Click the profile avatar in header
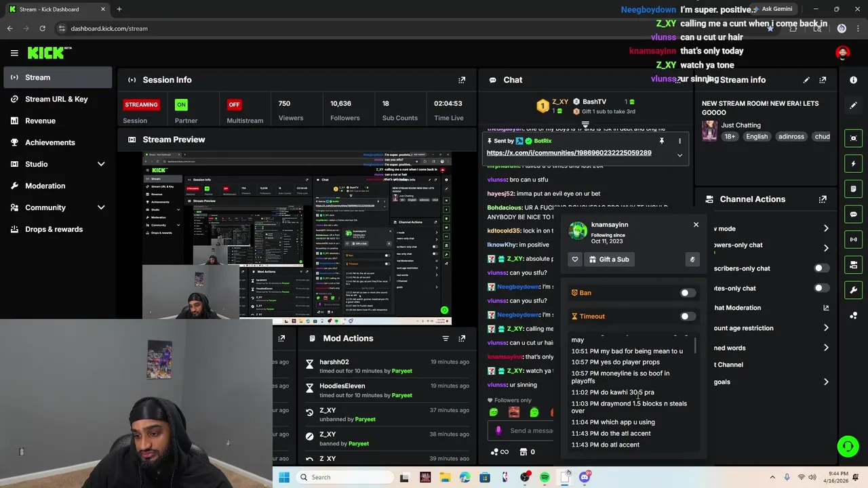This screenshot has width=868, height=488. point(842,53)
